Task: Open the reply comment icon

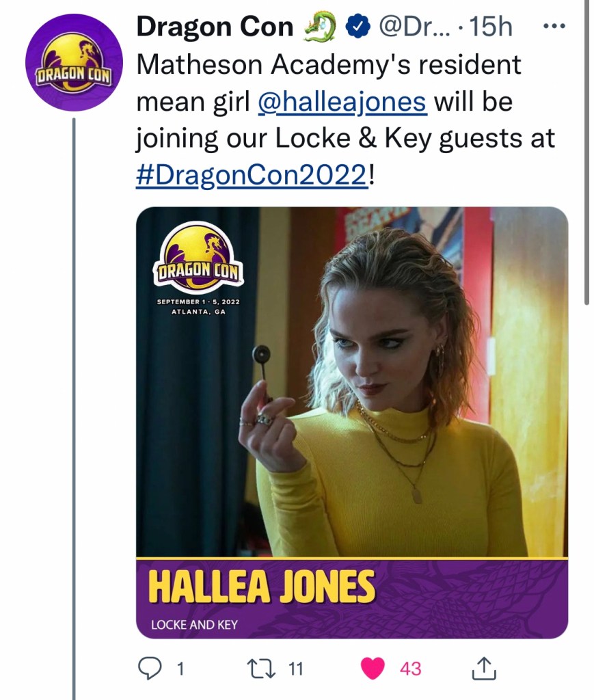Action: pos(150,669)
